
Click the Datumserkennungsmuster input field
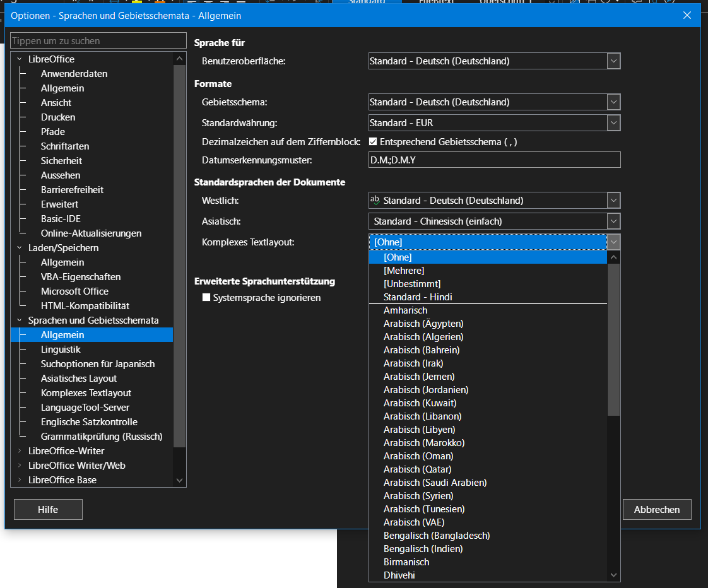coord(495,160)
